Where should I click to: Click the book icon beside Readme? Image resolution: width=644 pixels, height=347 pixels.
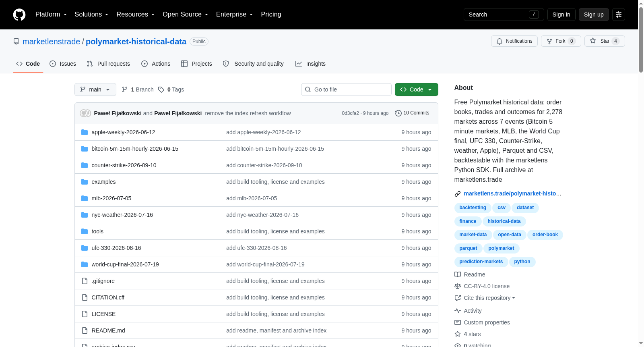pos(458,274)
